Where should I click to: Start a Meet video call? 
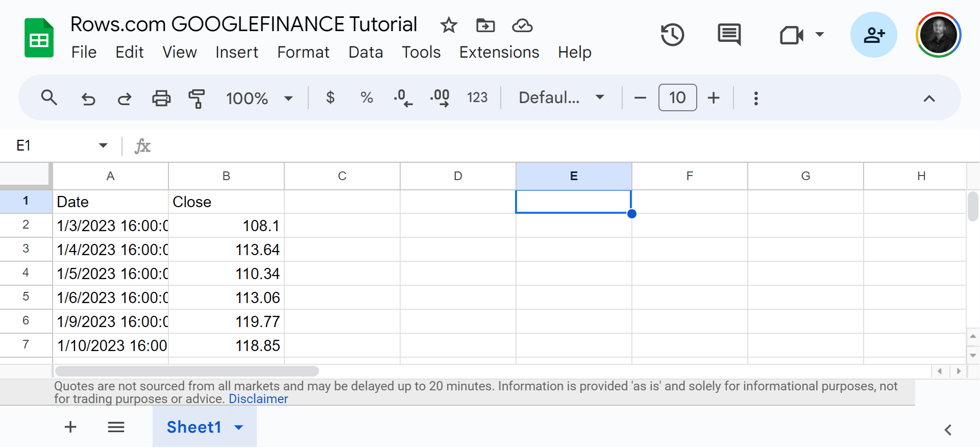click(x=792, y=35)
